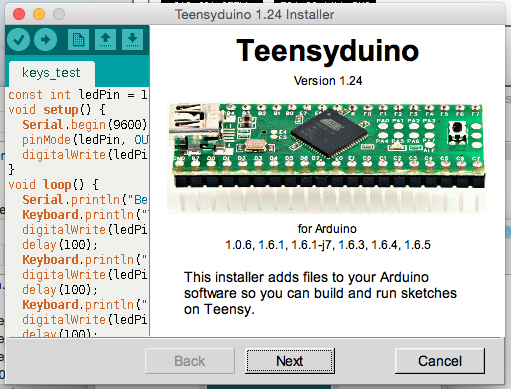Click the Save sketch down-arrow icon
The image size is (511, 389).
[x=132, y=39]
